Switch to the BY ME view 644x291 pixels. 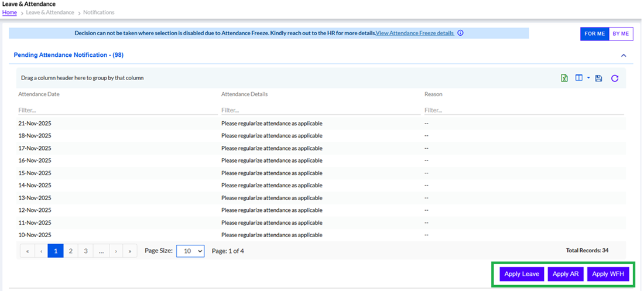coord(621,34)
